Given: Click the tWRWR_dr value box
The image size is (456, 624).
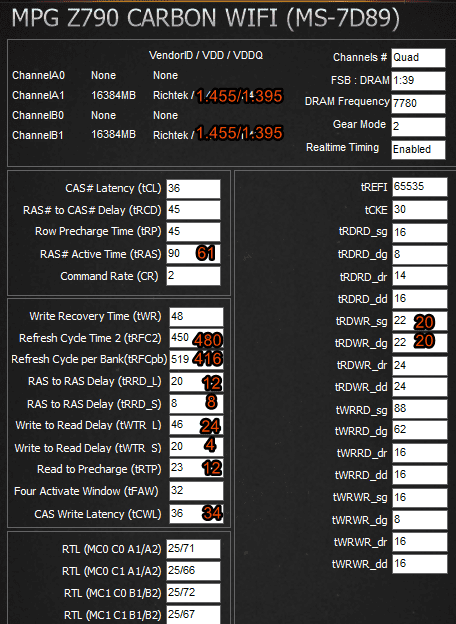Looking at the screenshot, I should pyautogui.click(x=420, y=542).
